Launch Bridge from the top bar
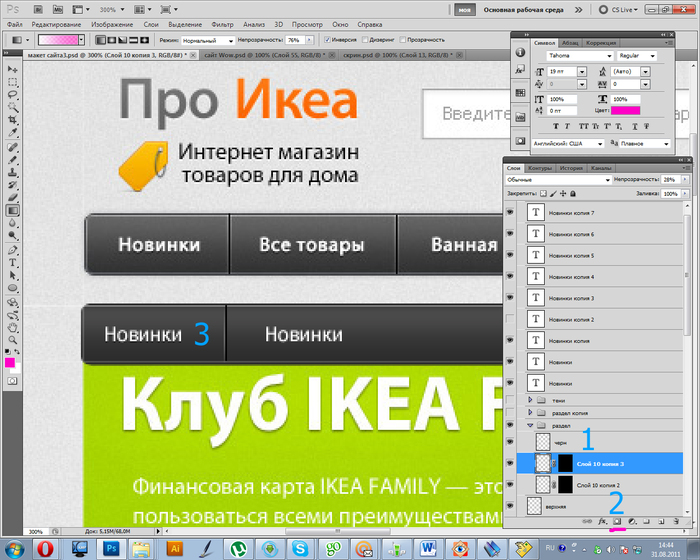Screen dimensions: 700x560 coord(38,9)
